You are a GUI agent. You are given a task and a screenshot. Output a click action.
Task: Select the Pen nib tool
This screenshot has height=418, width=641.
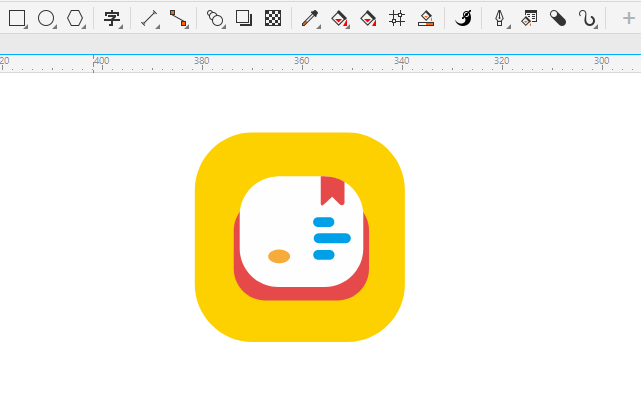[x=500, y=18]
